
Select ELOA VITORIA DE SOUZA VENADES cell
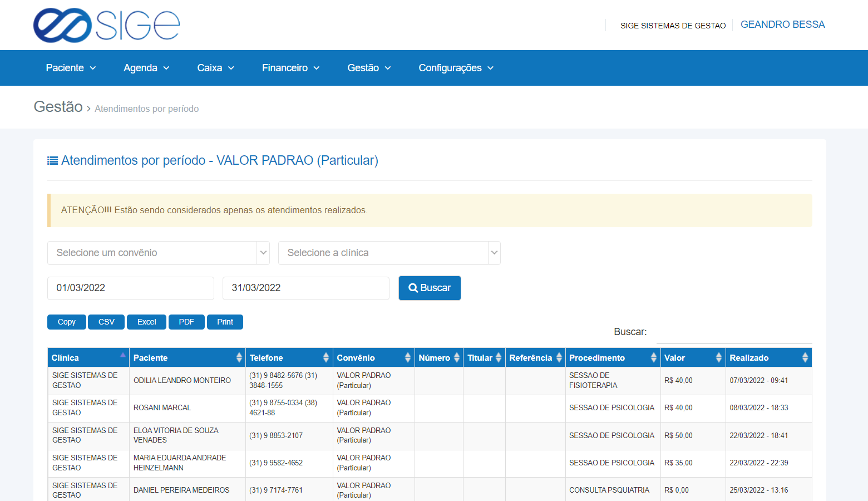[188, 435]
